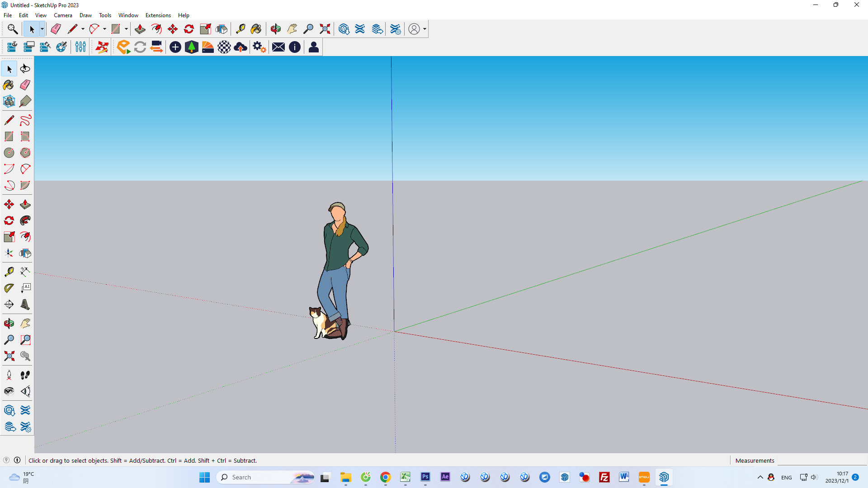Select the Polygon tool
Image resolution: width=868 pixels, height=488 pixels.
click(x=25, y=153)
